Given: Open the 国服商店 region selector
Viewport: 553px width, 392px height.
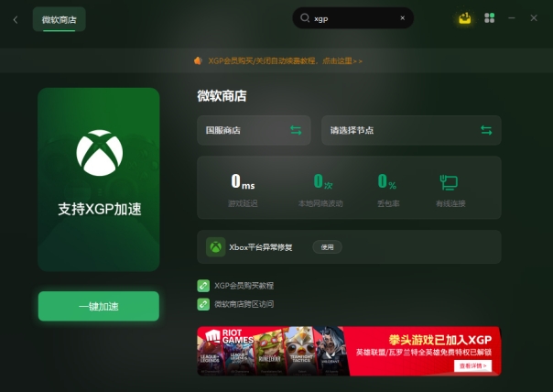Looking at the screenshot, I should tap(254, 130).
